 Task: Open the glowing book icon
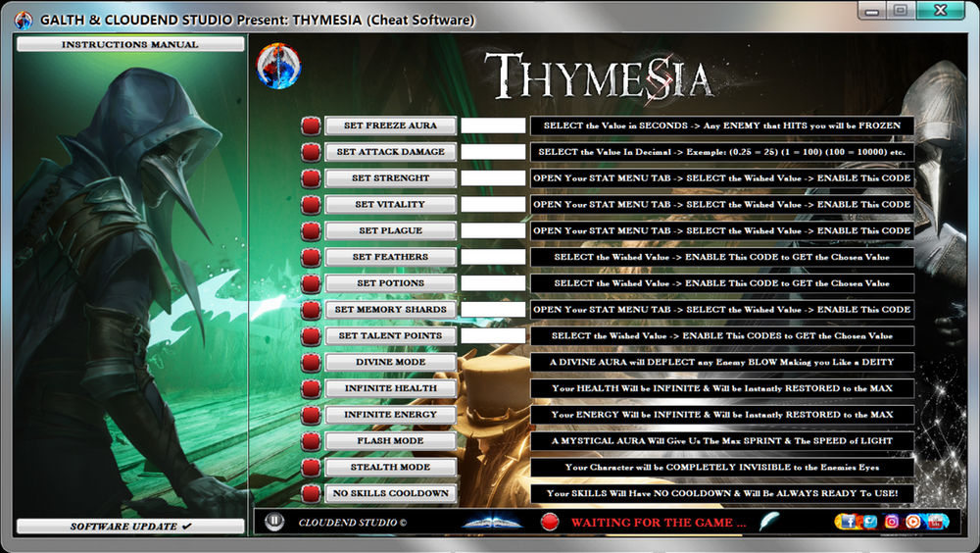click(x=492, y=522)
